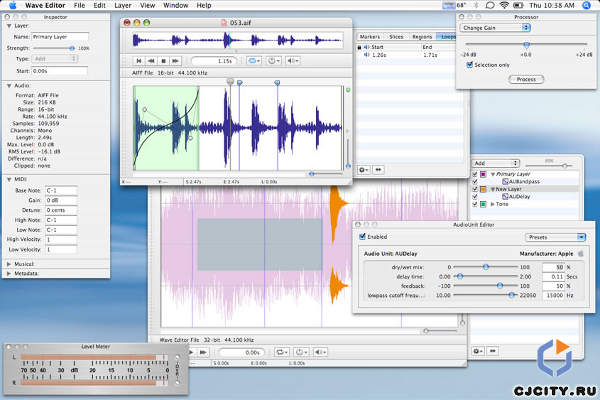Screen dimensions: 600x400
Task: Click the lock icon in Loops list header
Action: coord(359,47)
